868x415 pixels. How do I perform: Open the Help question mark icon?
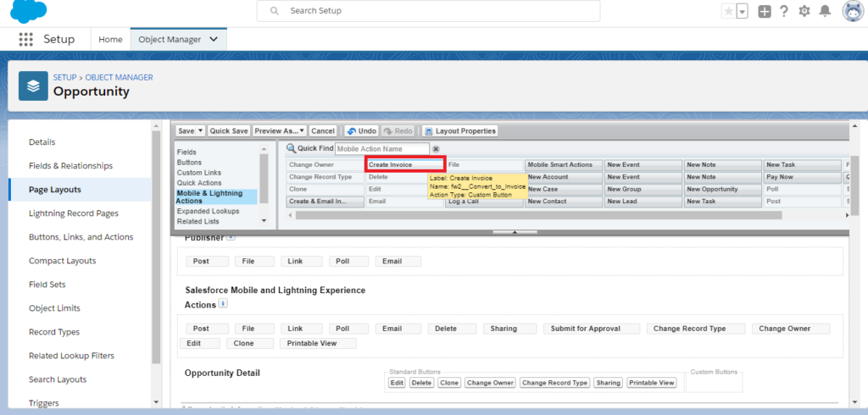tap(784, 11)
